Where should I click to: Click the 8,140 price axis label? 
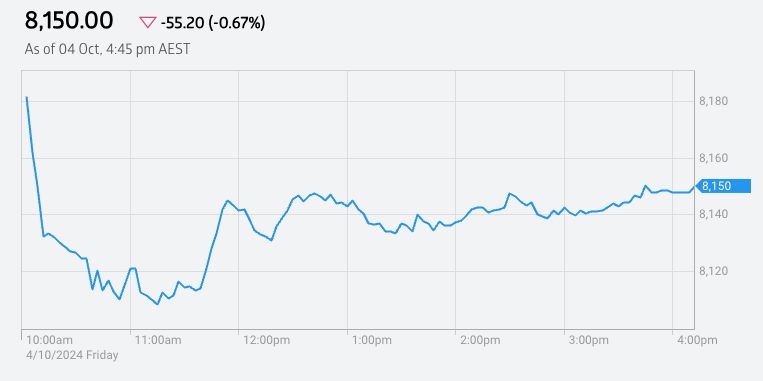coord(713,215)
